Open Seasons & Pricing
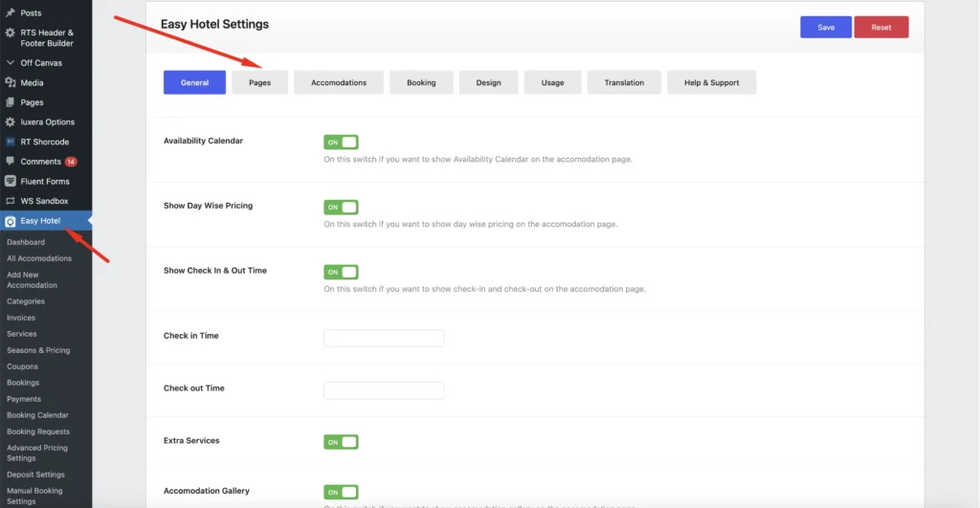This screenshot has width=980, height=508. click(x=38, y=350)
